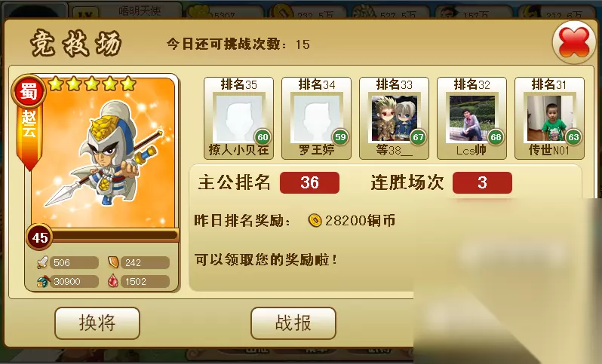Tap the sword attack stat icon
This screenshot has width=602, height=364.
pyautogui.click(x=42, y=262)
